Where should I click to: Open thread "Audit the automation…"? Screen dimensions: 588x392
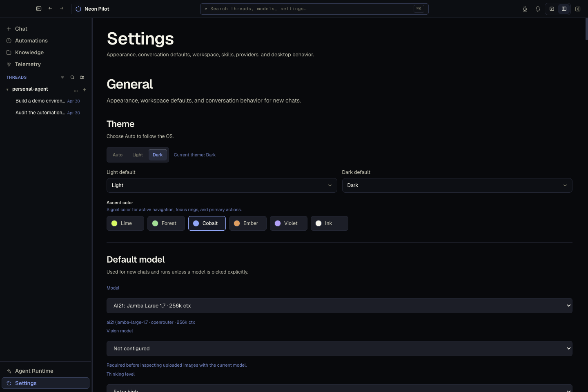coord(40,113)
